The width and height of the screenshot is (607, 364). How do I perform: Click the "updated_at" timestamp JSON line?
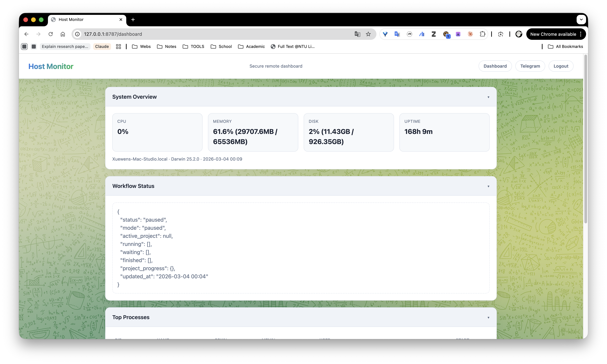pos(164,276)
